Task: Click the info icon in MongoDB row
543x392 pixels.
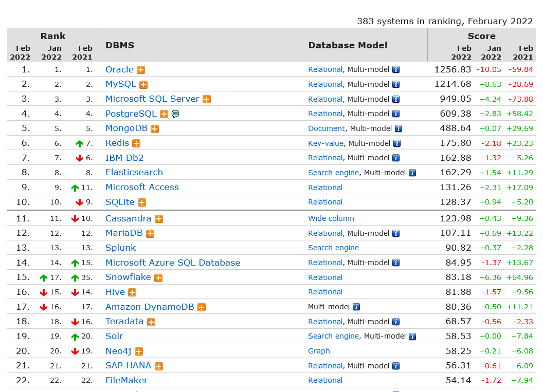Action: [399, 129]
